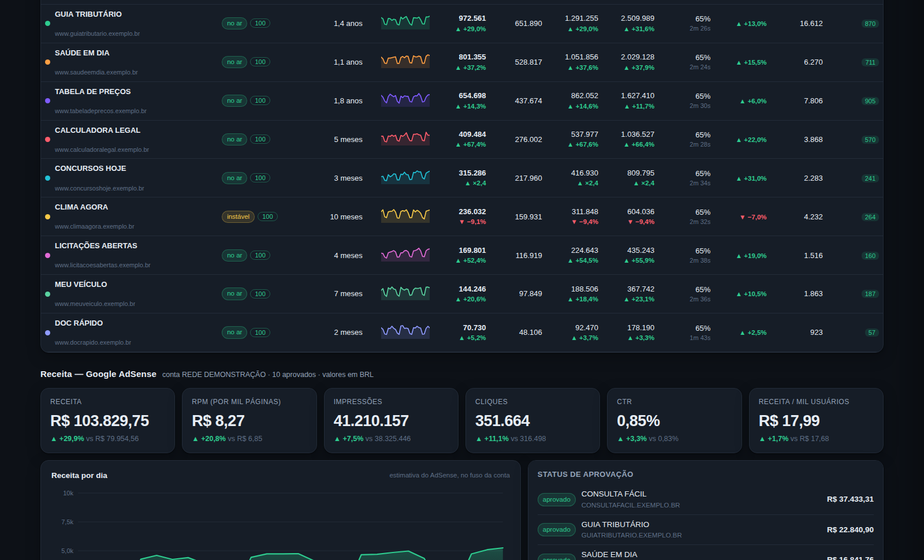Image resolution: width=924 pixels, height=560 pixels.
Task: Click the 'no ar' badge for Meu Veículo
Action: (234, 294)
